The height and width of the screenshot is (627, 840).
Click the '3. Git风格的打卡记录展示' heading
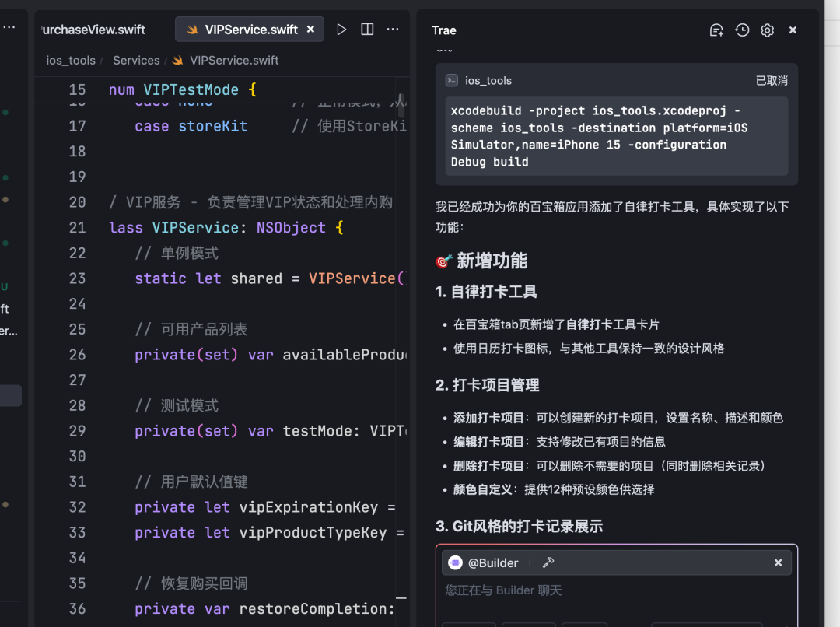tap(519, 526)
